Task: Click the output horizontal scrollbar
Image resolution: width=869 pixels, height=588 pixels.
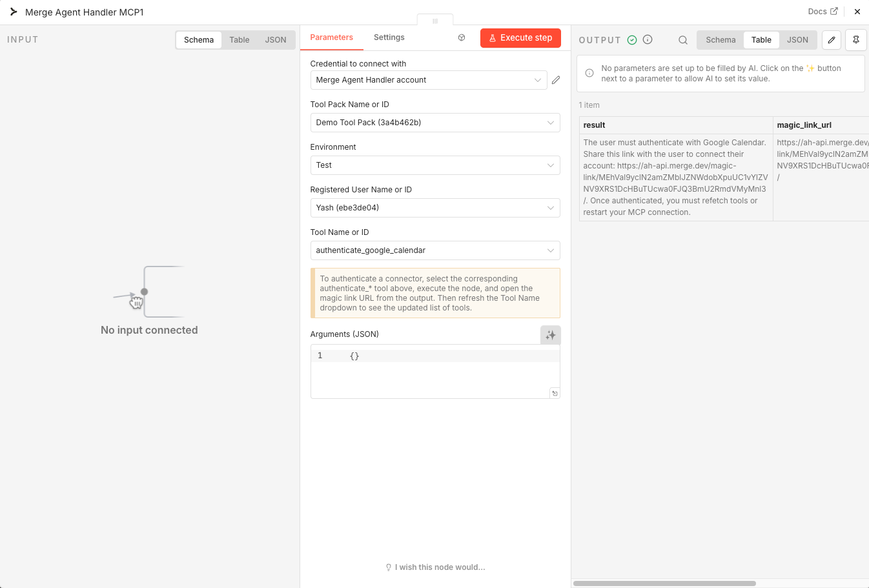Action: coord(664,583)
